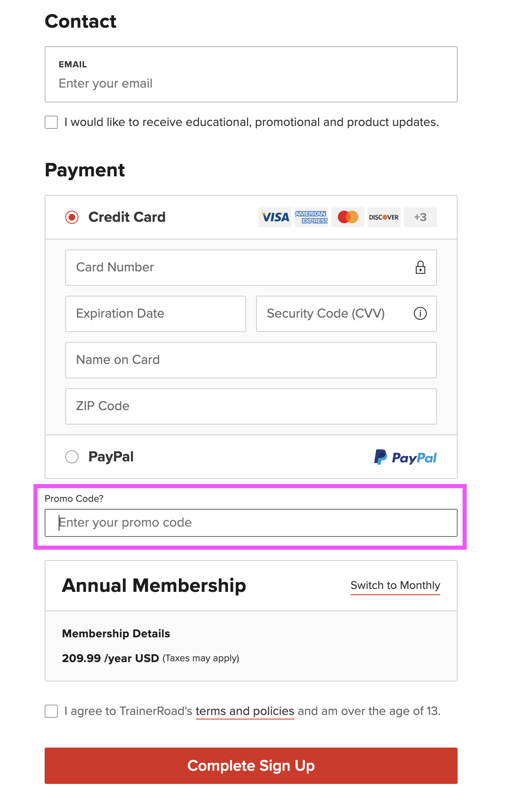Click the Card Number field

point(251,268)
